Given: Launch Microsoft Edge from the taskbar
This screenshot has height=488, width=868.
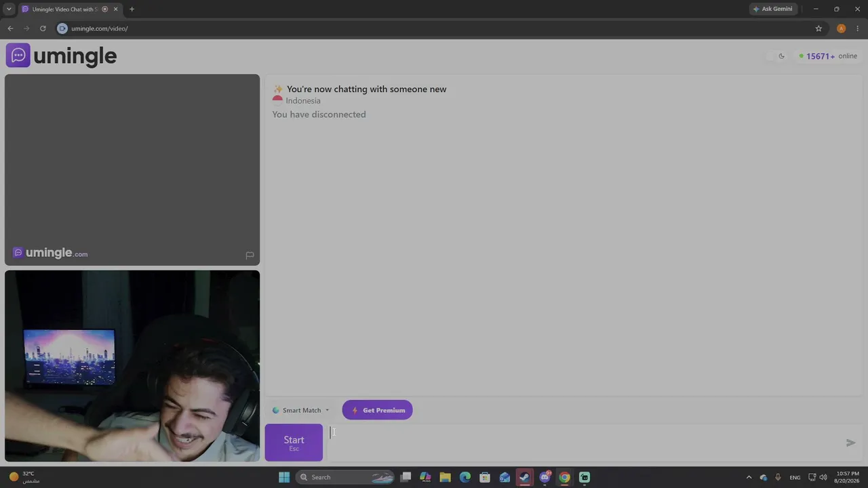Looking at the screenshot, I should pos(465,477).
